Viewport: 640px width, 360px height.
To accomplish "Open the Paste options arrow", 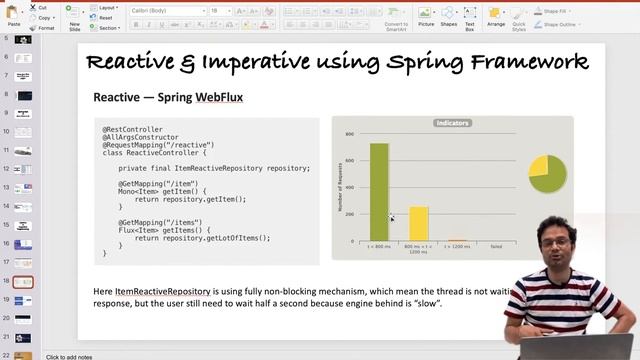I will (21, 12).
